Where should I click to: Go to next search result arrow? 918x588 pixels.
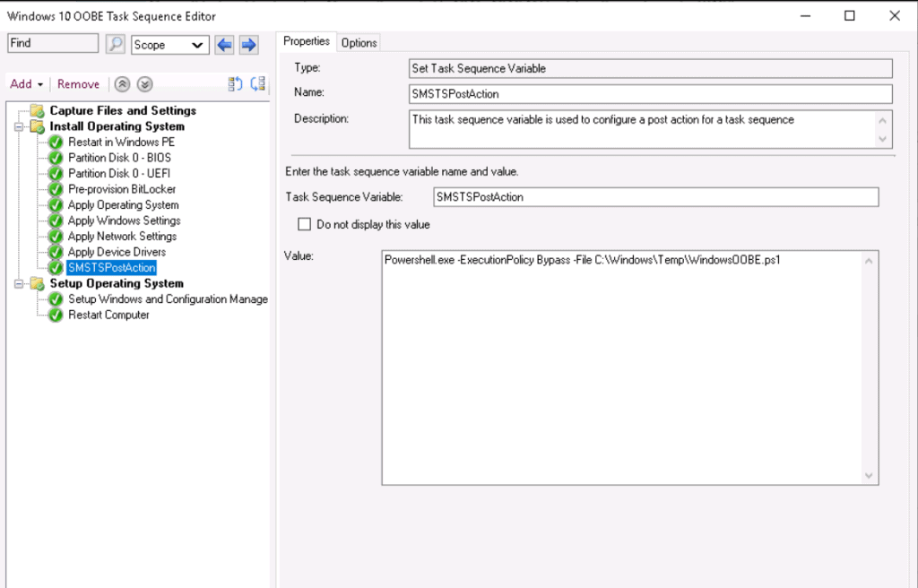point(249,45)
